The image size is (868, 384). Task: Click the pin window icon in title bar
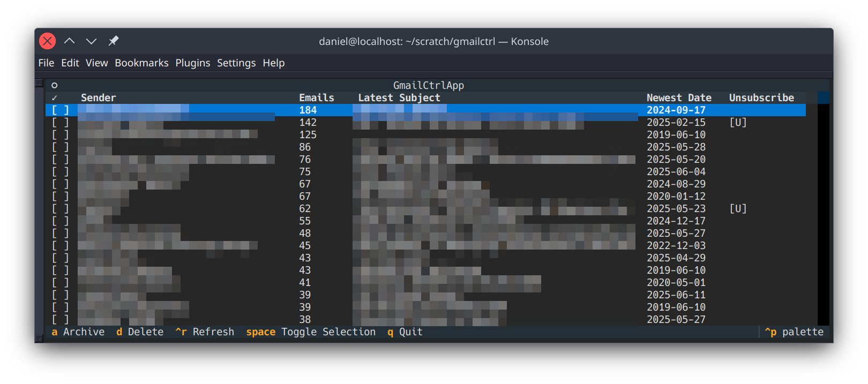pos(114,41)
